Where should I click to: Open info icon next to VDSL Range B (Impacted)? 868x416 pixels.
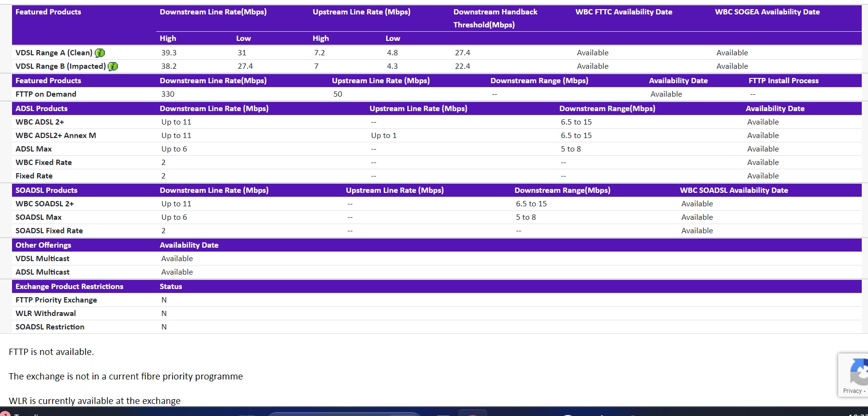tap(113, 66)
